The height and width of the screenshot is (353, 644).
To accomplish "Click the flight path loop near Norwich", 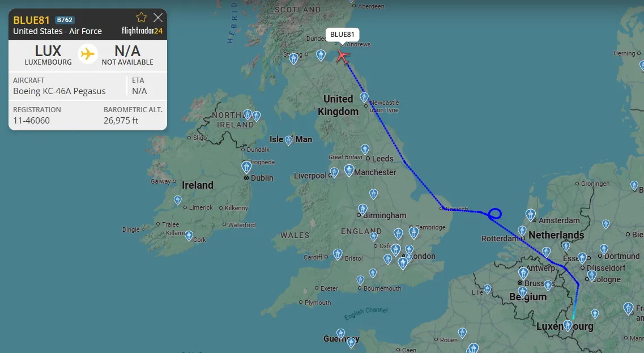I will [495, 214].
